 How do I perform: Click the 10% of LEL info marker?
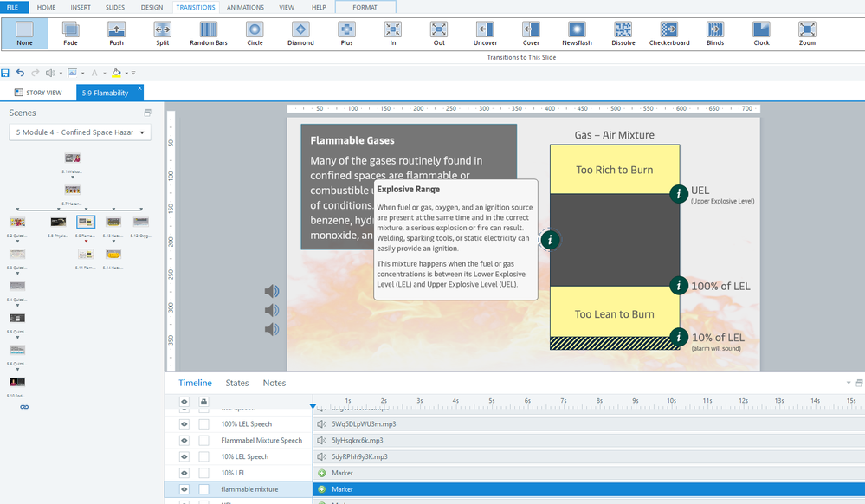point(680,338)
